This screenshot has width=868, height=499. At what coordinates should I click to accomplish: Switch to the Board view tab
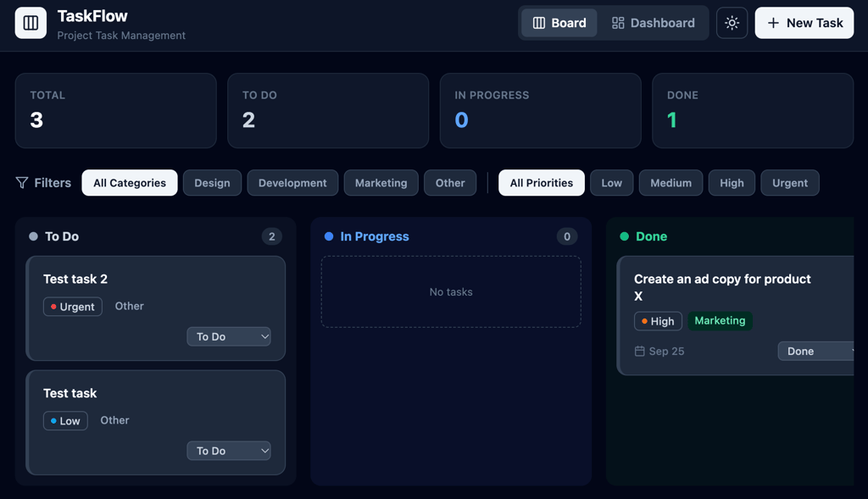(x=559, y=23)
